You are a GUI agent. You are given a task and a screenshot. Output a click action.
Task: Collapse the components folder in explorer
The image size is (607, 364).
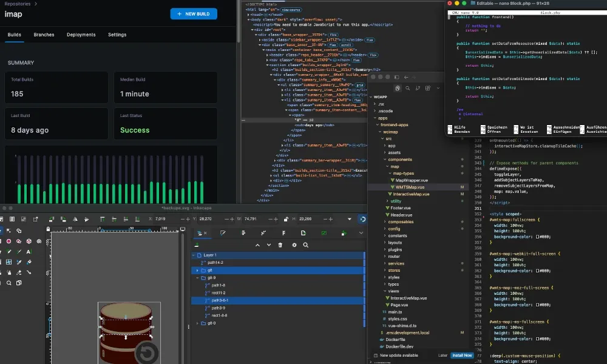[400, 160]
